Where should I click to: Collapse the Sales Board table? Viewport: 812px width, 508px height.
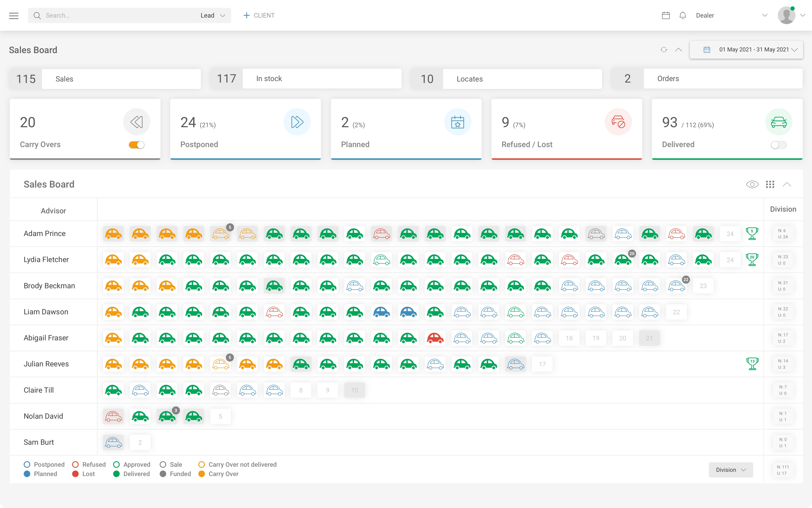pyautogui.click(x=787, y=184)
